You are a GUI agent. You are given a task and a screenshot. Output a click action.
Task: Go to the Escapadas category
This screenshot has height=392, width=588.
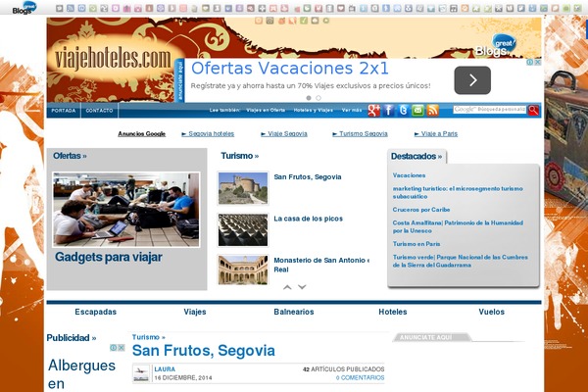(96, 312)
